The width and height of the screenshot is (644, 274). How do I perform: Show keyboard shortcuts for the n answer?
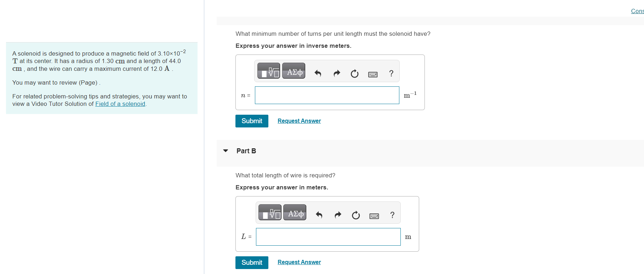pos(373,74)
